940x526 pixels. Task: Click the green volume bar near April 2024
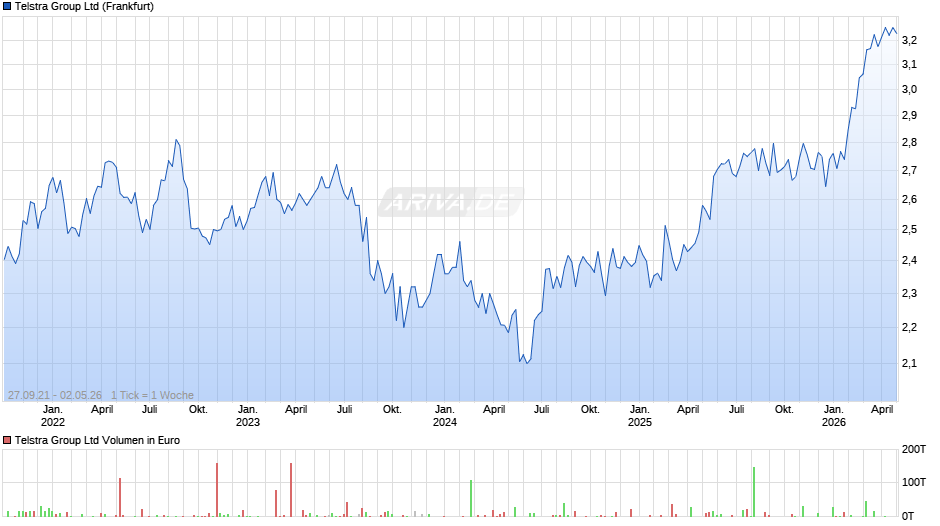coord(471,498)
